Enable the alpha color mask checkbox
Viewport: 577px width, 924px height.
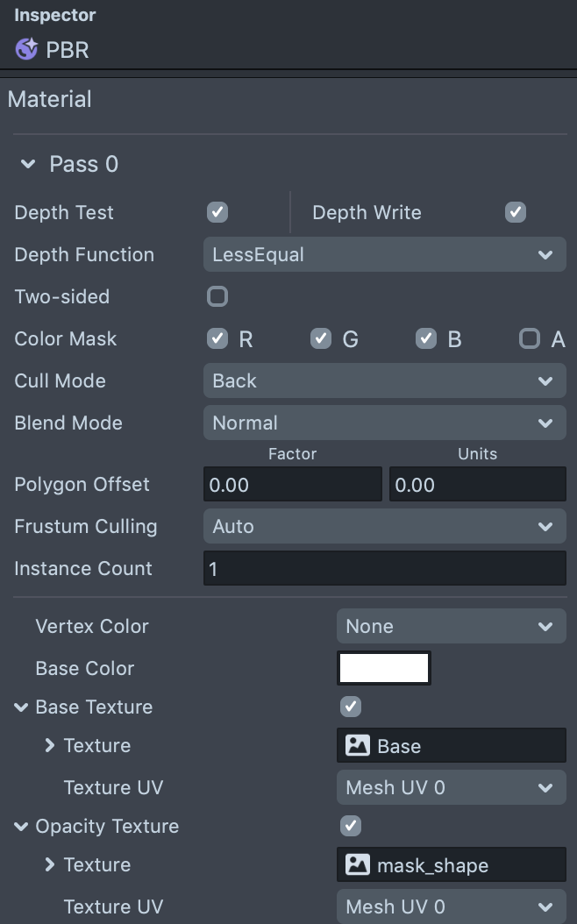[529, 338]
